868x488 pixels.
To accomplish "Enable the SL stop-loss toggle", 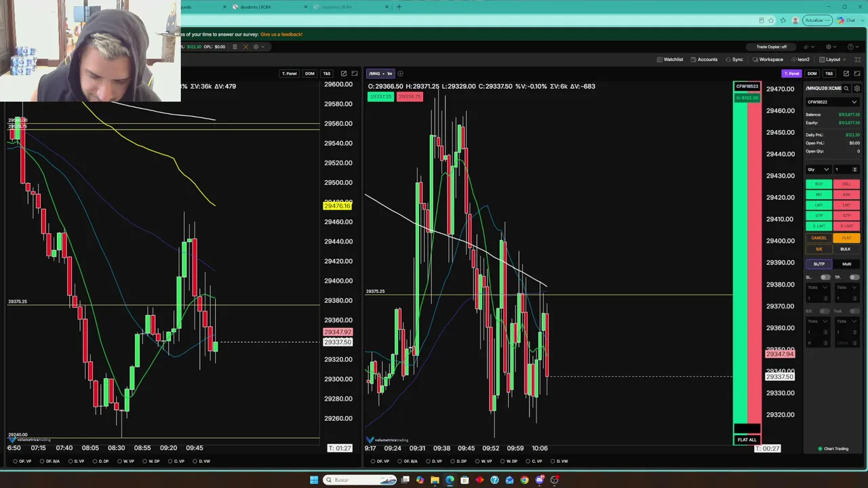I will click(825, 277).
